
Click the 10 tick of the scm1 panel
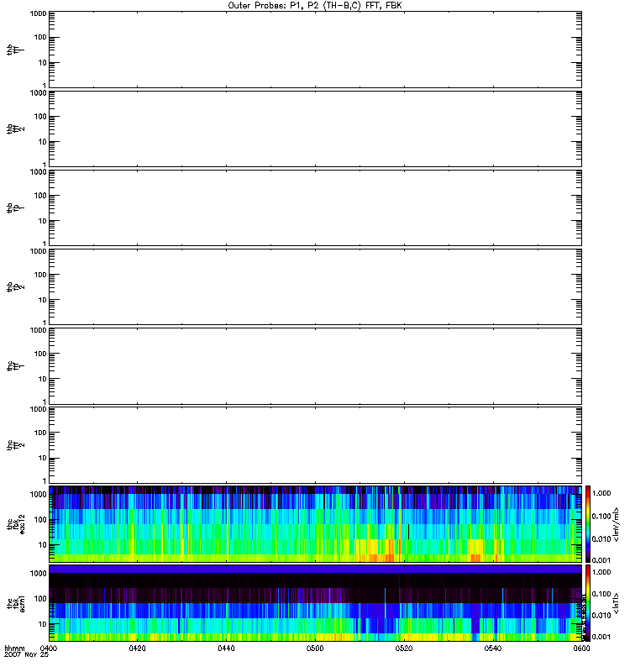click(x=43, y=624)
